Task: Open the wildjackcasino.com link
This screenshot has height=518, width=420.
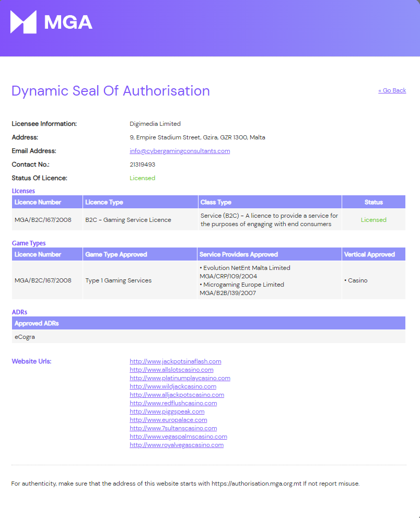Action: coord(173,386)
